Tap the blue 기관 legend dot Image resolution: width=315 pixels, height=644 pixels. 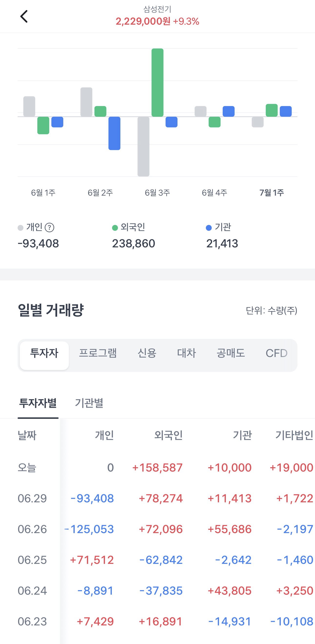(209, 228)
